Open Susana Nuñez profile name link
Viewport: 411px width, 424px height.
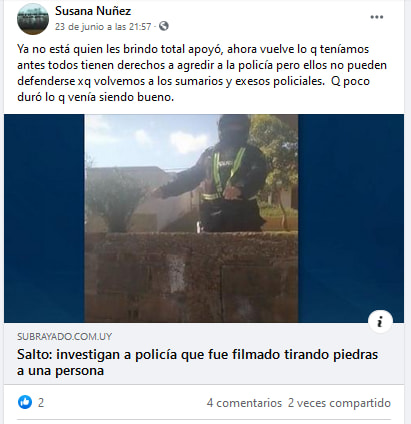93,11
